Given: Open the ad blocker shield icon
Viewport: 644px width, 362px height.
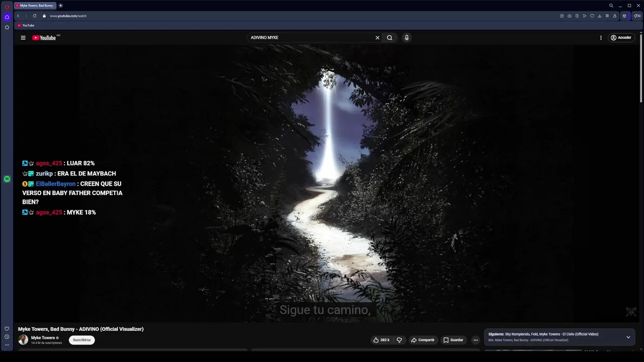Looking at the screenshot, I should 577,16.
